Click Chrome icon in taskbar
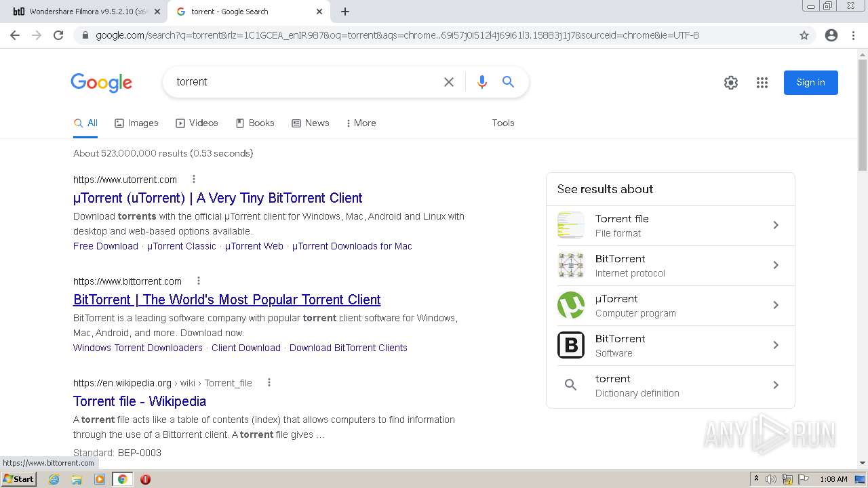The width and height of the screenshot is (868, 488). 122,479
